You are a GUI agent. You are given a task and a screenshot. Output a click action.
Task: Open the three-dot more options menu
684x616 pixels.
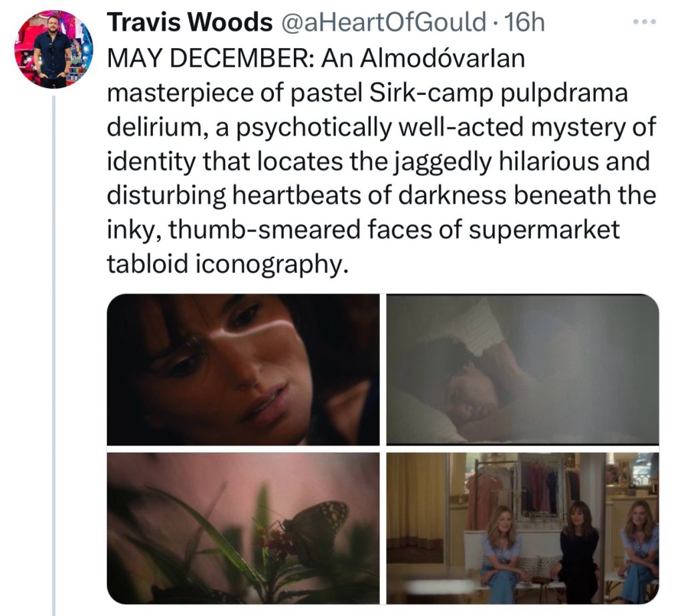(645, 21)
